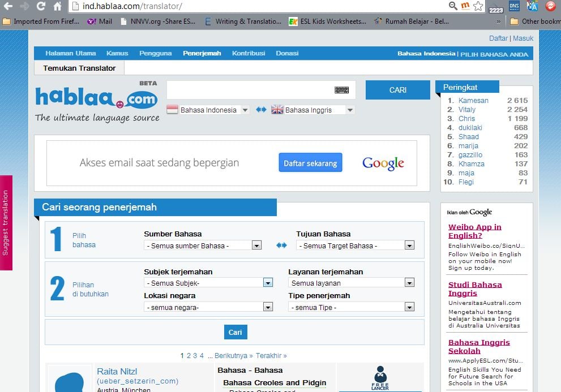Open the Semua Subjek dropdown
The width and height of the screenshot is (561, 392).
coord(267,282)
